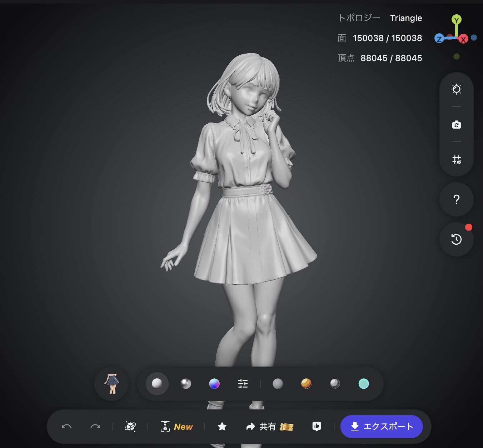Reset the camera view with the camera icon
This screenshot has width=483, height=448.
457,125
